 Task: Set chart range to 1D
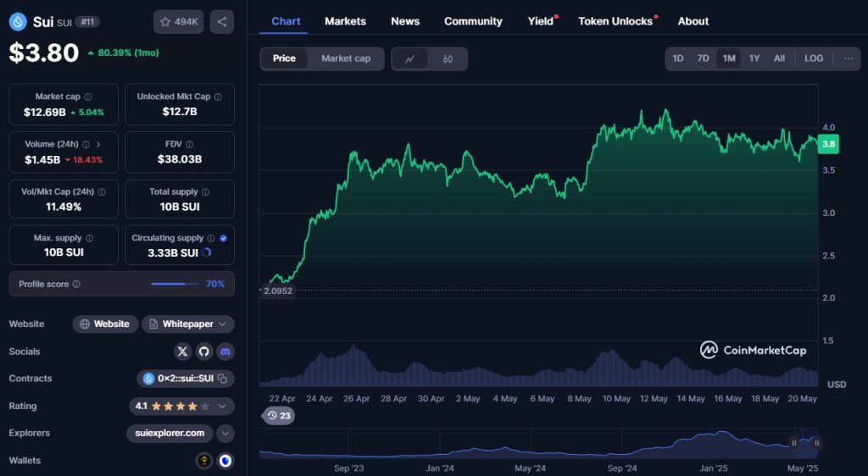point(677,58)
